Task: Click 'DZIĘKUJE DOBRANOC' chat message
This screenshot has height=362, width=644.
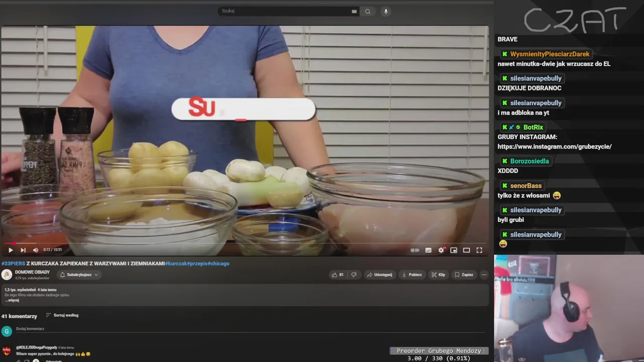Action: [x=529, y=88]
